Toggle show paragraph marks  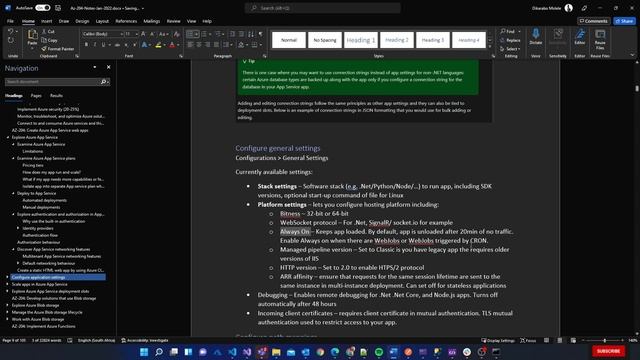click(260, 34)
